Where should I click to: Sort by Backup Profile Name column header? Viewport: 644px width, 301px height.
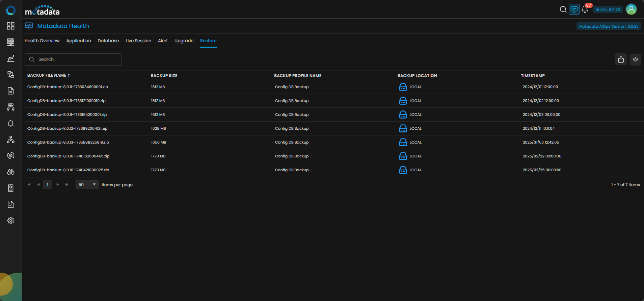click(x=298, y=76)
